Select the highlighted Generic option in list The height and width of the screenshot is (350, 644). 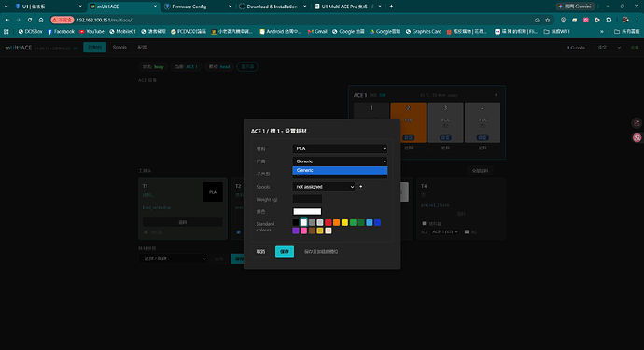coord(340,170)
